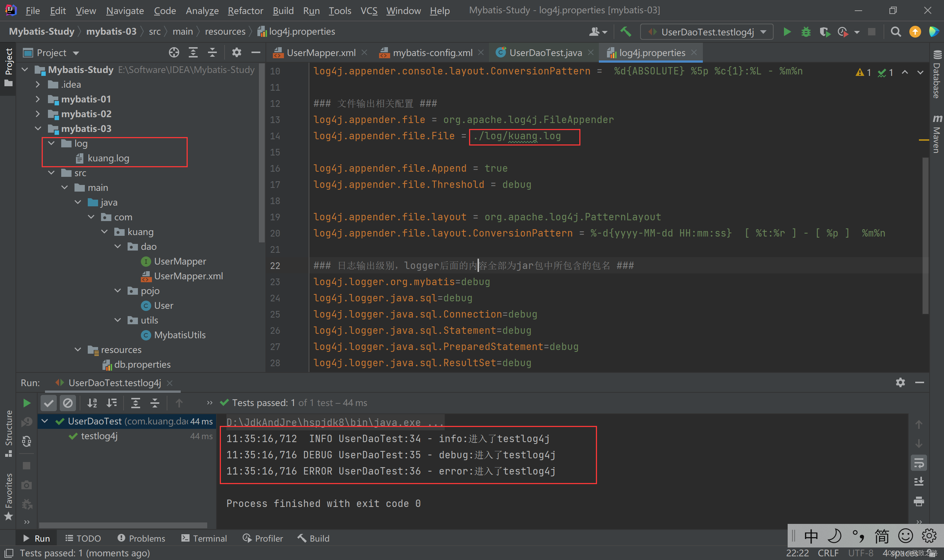This screenshot has height=560, width=944.
Task: Sort tests alphabetically in Run toolbar
Action: click(x=92, y=403)
